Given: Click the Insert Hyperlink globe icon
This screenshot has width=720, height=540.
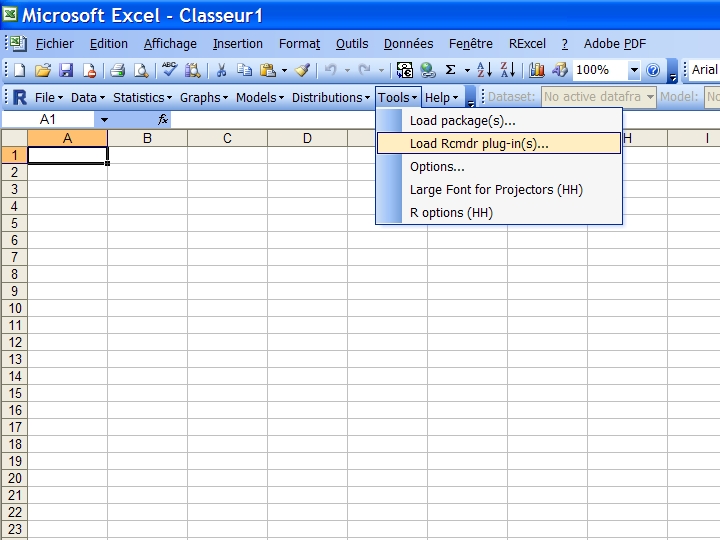Looking at the screenshot, I should tap(428, 70).
